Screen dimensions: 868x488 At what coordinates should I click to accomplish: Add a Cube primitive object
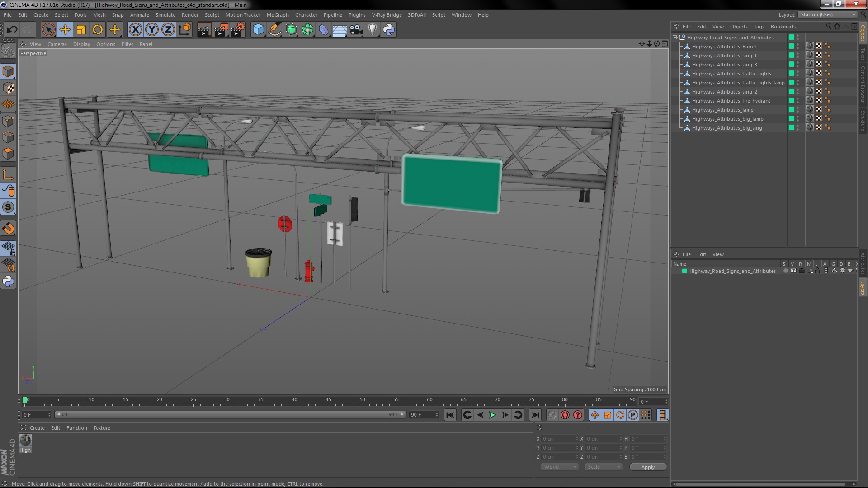click(258, 30)
